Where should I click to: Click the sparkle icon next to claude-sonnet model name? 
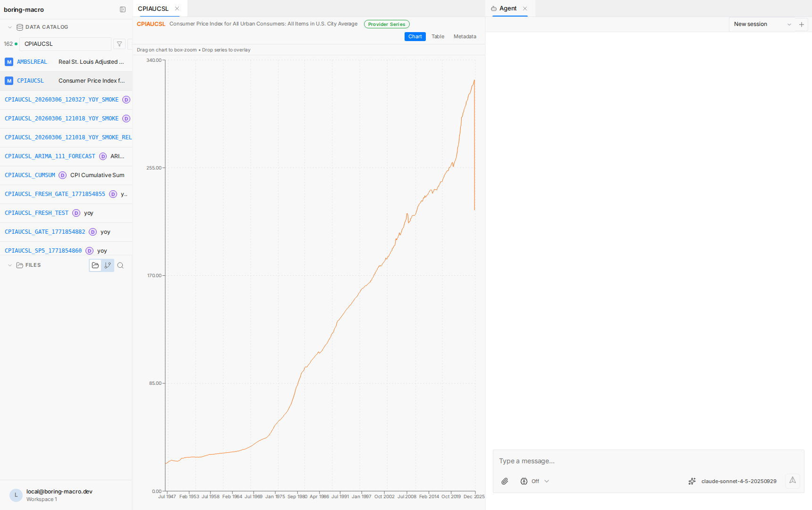point(692,481)
